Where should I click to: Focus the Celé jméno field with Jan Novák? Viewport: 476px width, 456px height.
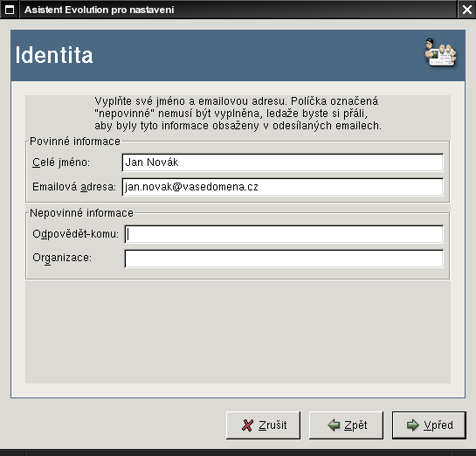pos(283,162)
